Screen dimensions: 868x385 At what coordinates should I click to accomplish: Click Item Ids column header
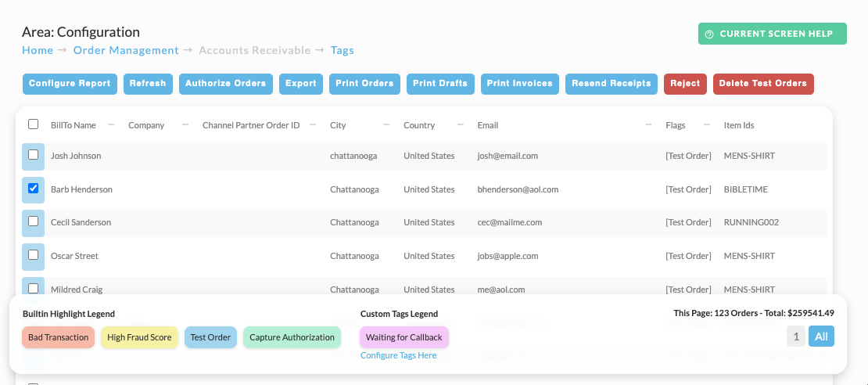739,125
